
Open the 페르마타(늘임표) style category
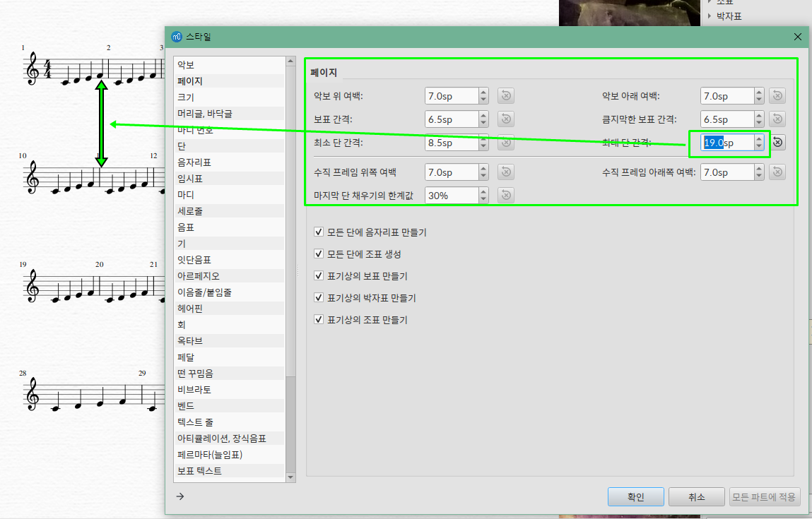pyautogui.click(x=230, y=454)
